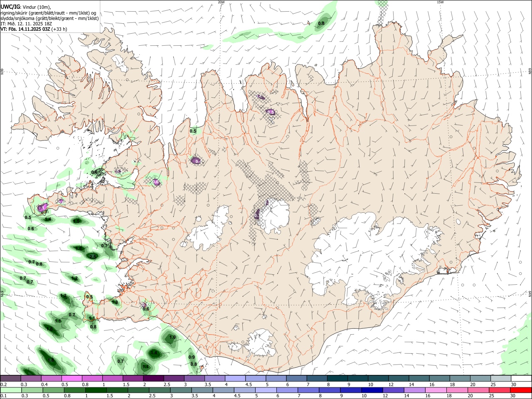Click the '0.8' value in the northern sea patch
Viewport: 532px width, 399px height.
[321, 24]
